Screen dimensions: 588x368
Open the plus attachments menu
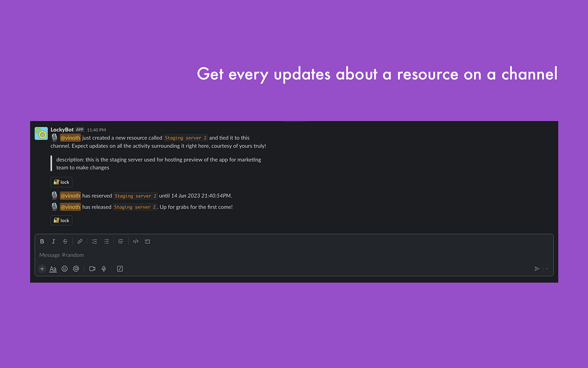point(42,269)
